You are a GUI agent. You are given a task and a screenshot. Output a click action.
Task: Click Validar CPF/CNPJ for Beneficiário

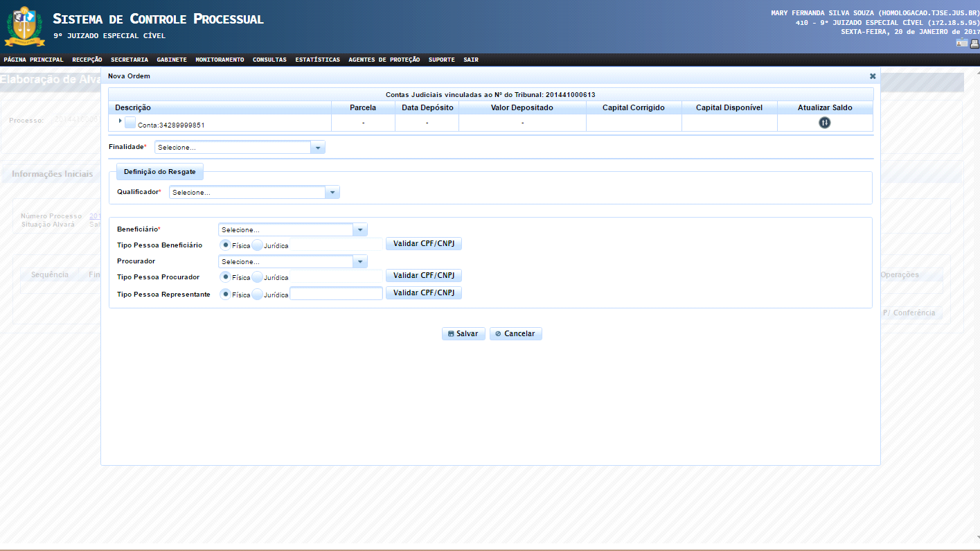(423, 244)
